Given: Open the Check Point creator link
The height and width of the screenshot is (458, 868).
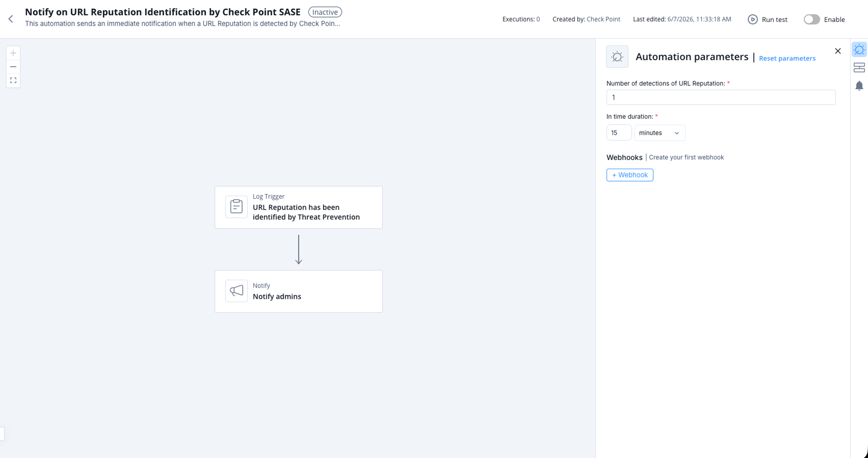Looking at the screenshot, I should [603, 19].
